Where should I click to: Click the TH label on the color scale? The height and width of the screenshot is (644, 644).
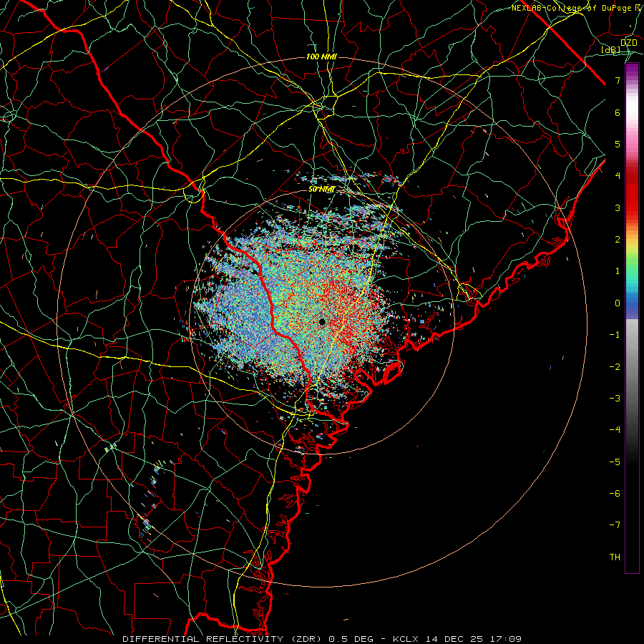615,557
